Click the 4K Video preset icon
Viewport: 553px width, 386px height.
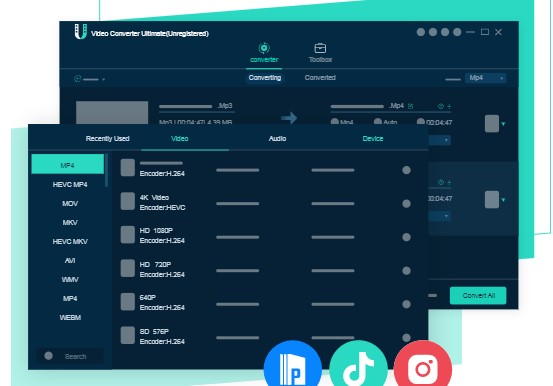[128, 201]
